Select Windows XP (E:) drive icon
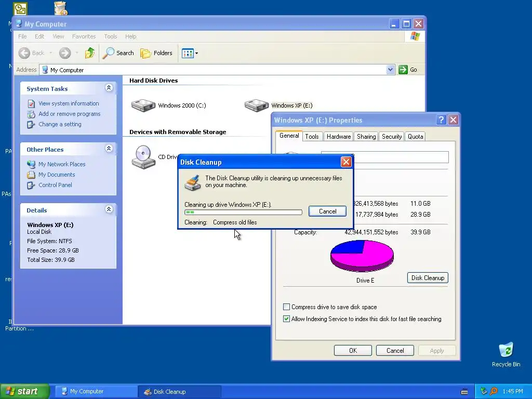The image size is (532, 399). [257, 105]
